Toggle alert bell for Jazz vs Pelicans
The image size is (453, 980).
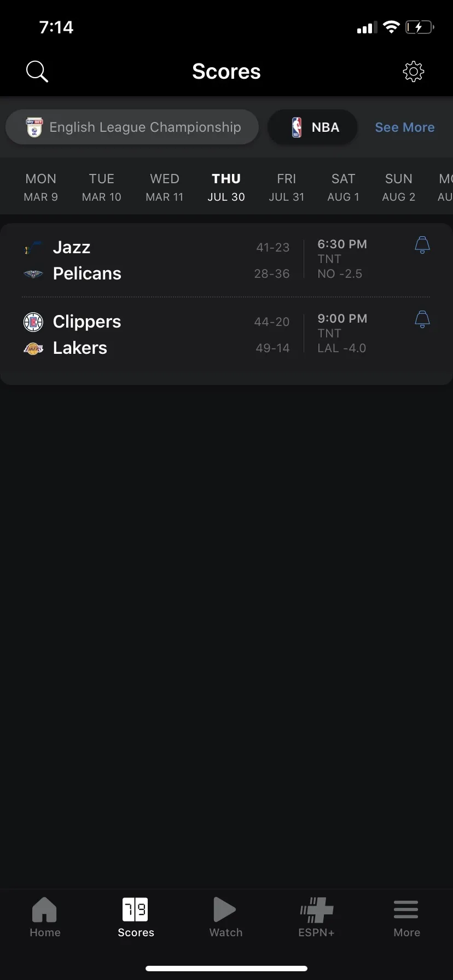422,245
